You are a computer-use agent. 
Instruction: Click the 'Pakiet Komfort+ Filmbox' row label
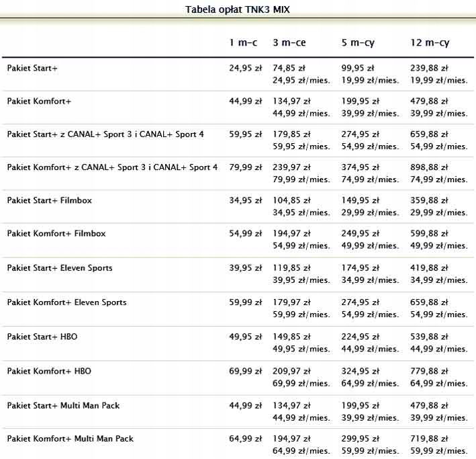[56, 233]
